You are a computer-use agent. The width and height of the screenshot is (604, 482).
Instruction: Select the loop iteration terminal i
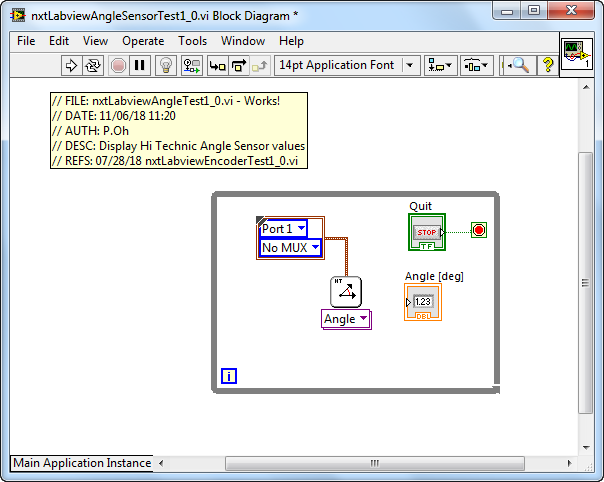(x=229, y=376)
